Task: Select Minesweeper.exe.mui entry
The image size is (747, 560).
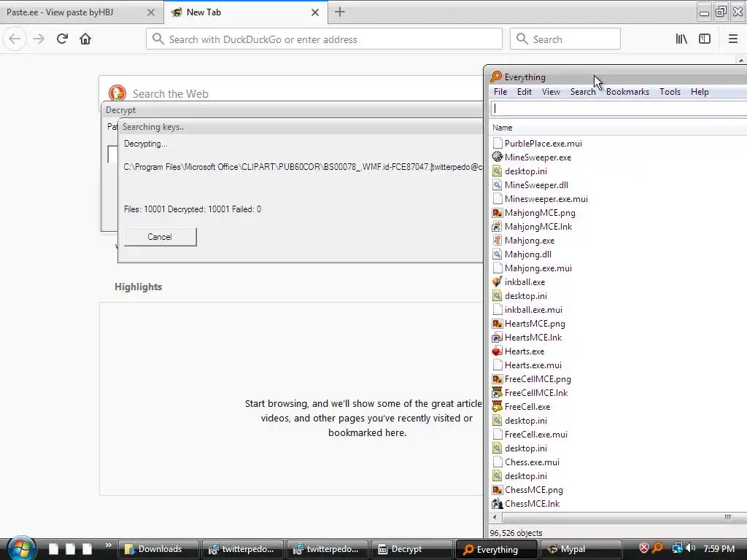Action: pyautogui.click(x=546, y=199)
